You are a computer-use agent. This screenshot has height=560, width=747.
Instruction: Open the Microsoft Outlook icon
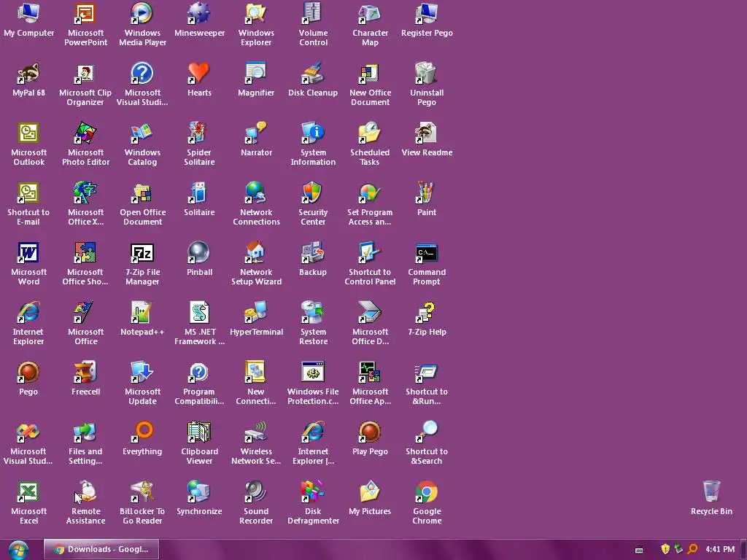point(28,133)
